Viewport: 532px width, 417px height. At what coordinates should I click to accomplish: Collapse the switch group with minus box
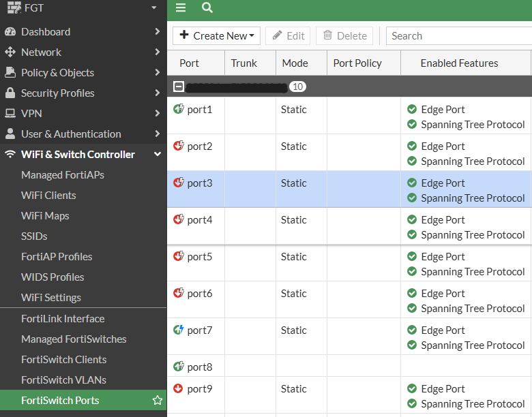pos(179,87)
